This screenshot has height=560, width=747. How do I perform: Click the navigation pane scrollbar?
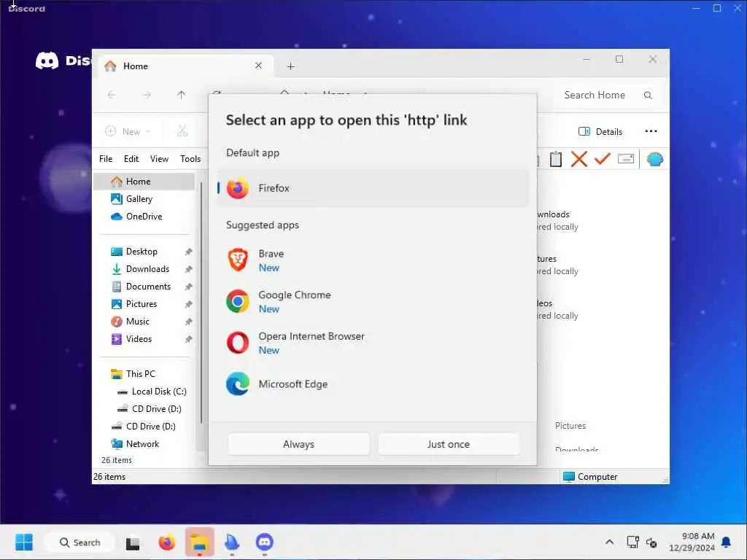[201, 303]
